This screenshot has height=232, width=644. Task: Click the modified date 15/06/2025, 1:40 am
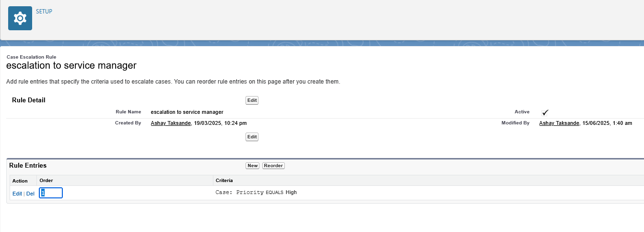pyautogui.click(x=608, y=123)
